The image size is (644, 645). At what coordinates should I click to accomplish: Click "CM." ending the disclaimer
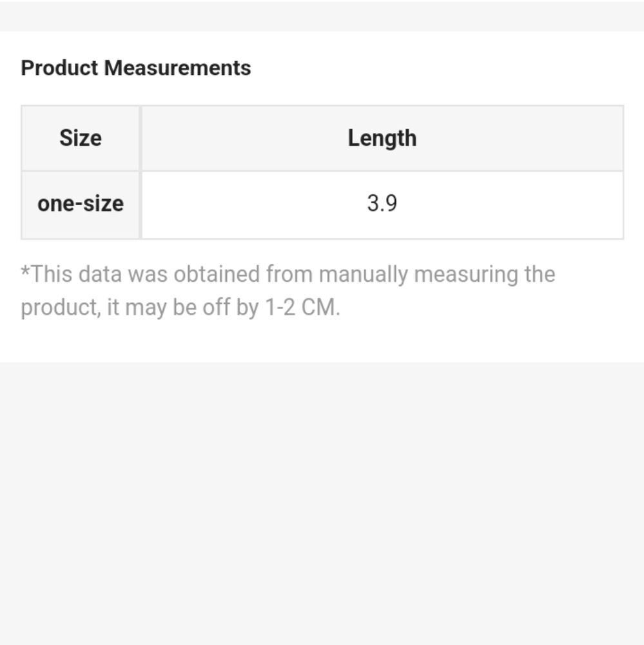click(320, 307)
